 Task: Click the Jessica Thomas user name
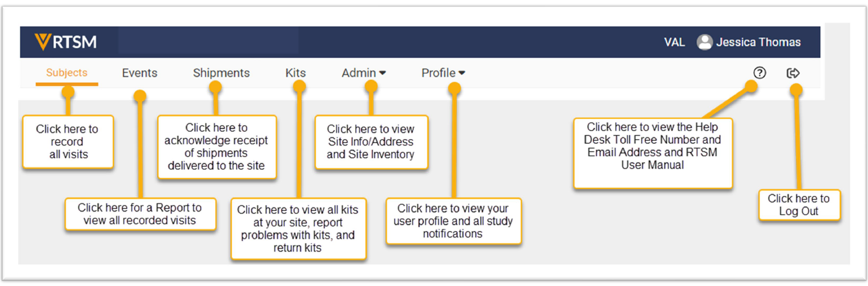pyautogui.click(x=758, y=42)
